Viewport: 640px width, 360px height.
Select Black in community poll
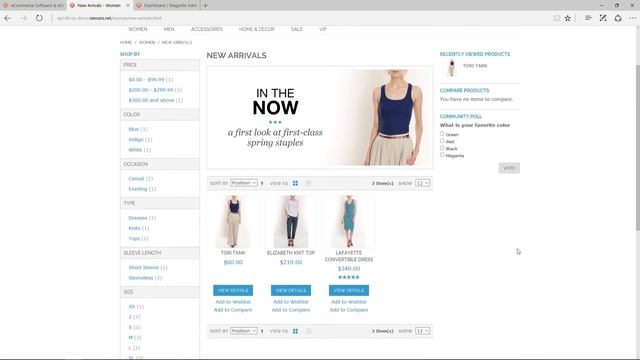coord(442,148)
